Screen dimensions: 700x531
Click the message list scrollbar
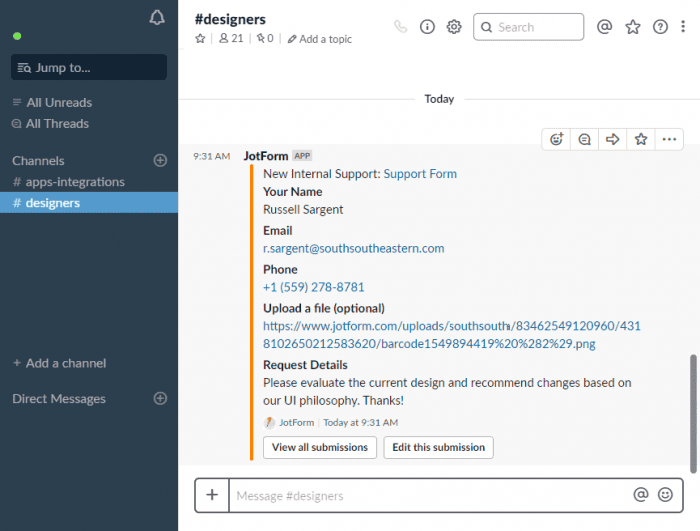click(694, 410)
